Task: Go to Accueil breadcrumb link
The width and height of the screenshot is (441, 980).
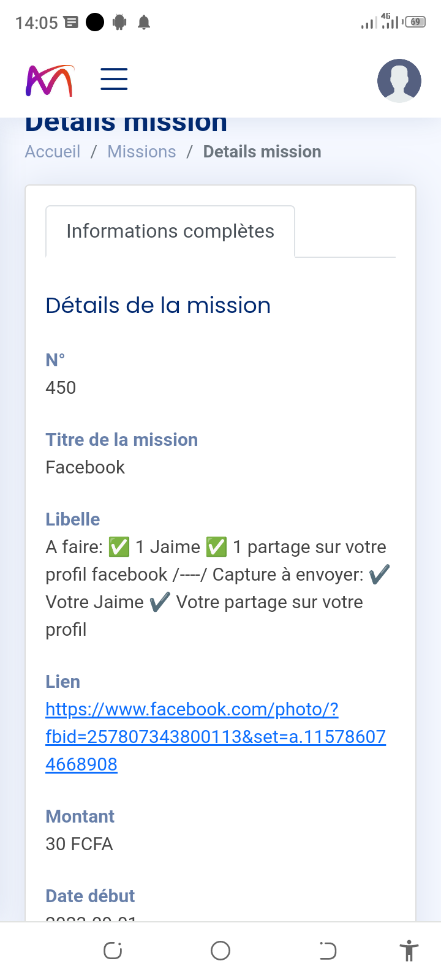Action: pos(53,152)
